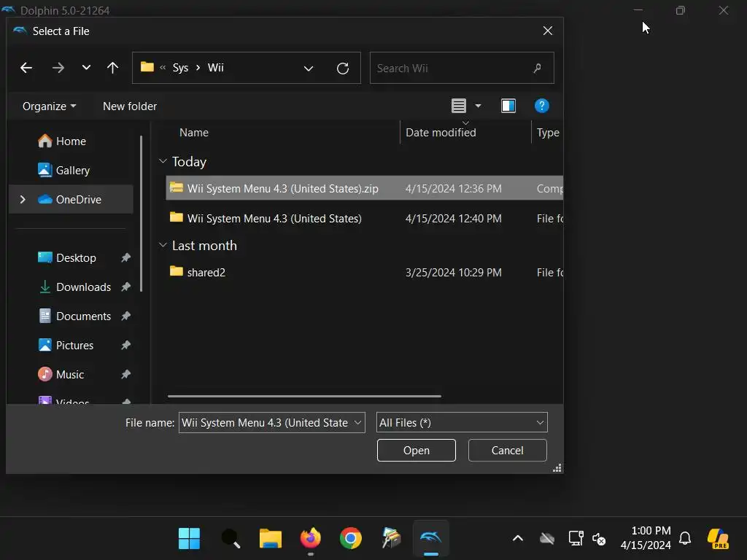
Task: Click file list horizontal scrollbar
Action: 304,396
